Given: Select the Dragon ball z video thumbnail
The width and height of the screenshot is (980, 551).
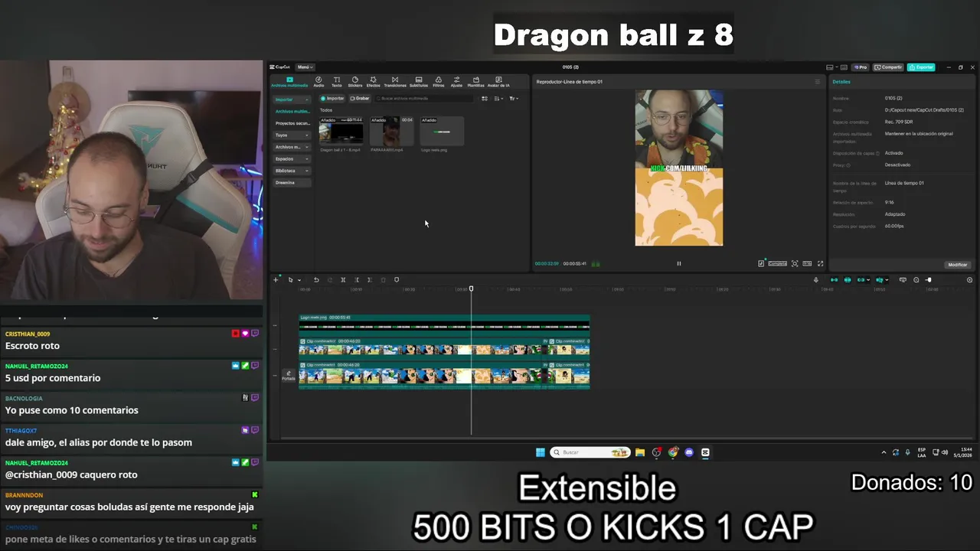Looking at the screenshot, I should pyautogui.click(x=341, y=131).
